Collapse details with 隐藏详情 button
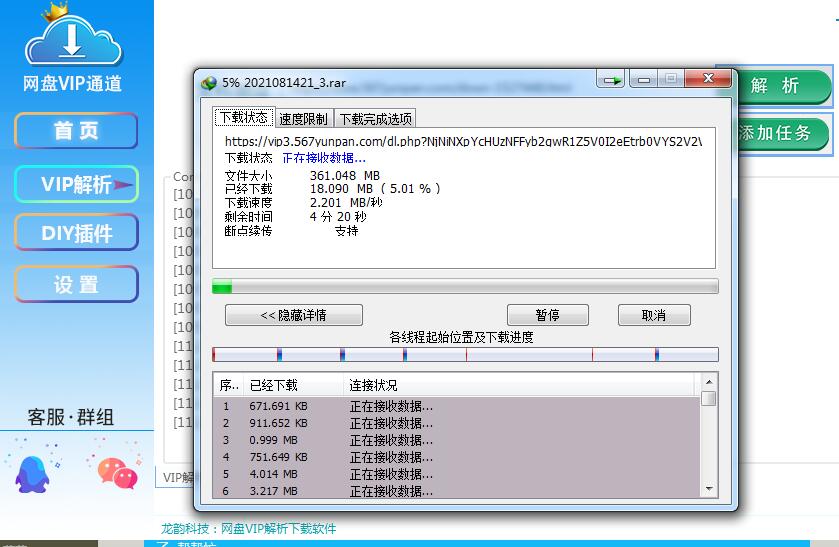839x547 pixels. pos(293,315)
